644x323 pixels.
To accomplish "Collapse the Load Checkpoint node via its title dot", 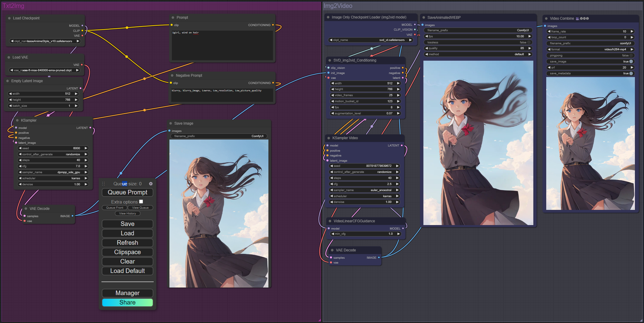I will point(9,18).
